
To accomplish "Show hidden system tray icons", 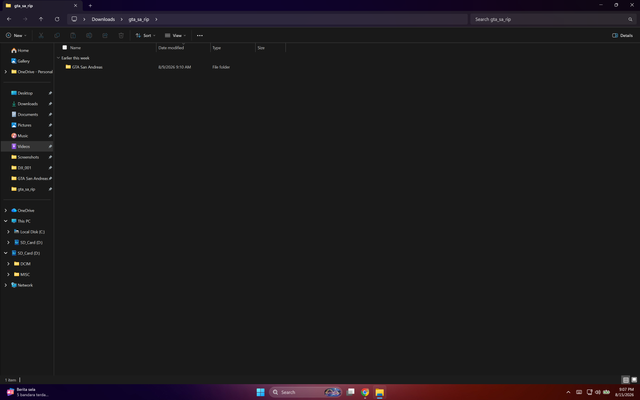I will click(568, 392).
